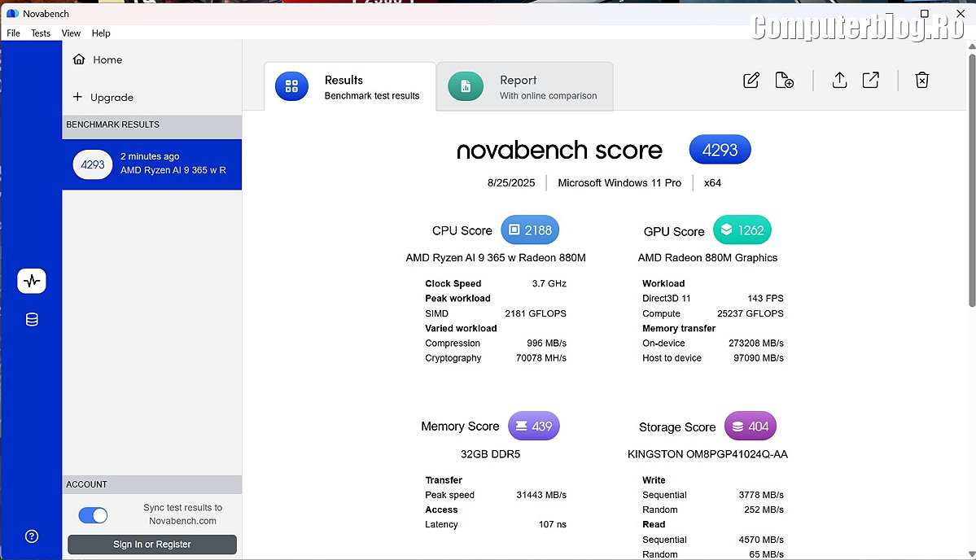The height and width of the screenshot is (560, 976).
Task: Click Sign In or Register button
Action: tap(152, 545)
